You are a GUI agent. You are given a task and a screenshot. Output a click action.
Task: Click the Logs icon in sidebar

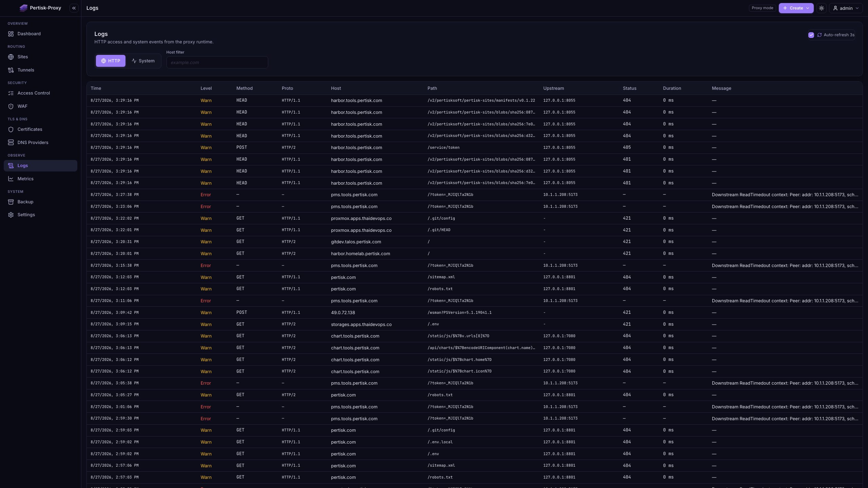coord(11,166)
